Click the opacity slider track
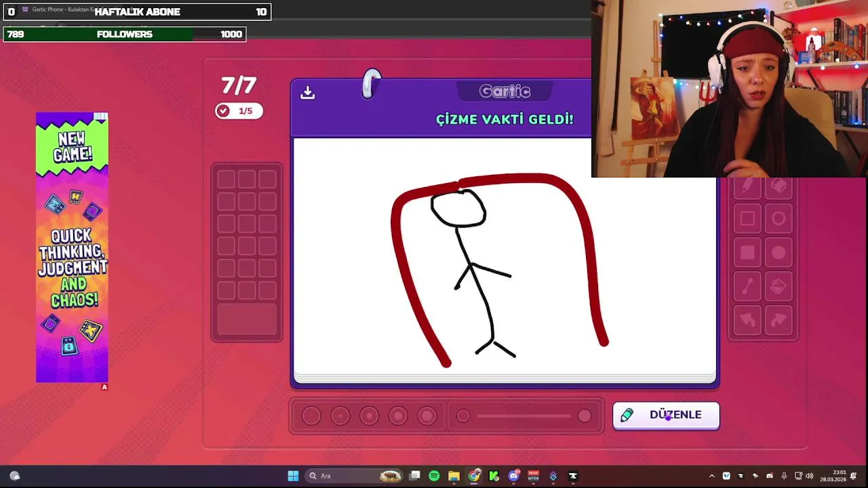Viewport: 868px width, 488px height. click(524, 416)
